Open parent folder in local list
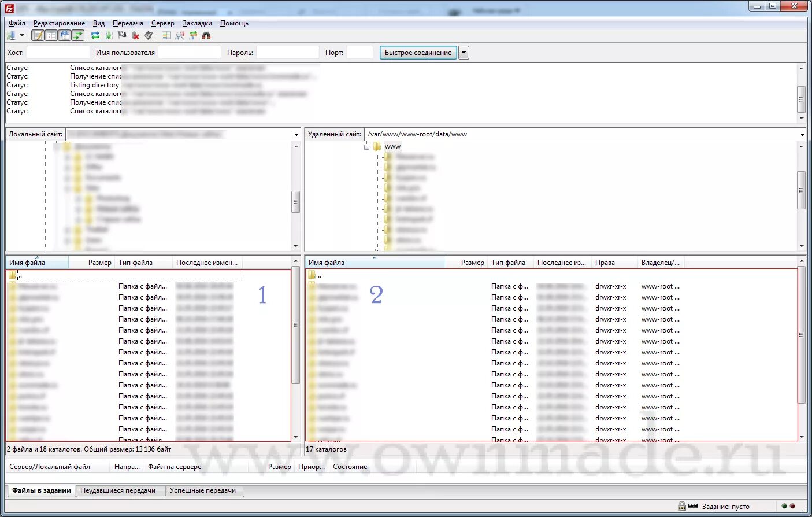This screenshot has width=812, height=517. pos(124,275)
